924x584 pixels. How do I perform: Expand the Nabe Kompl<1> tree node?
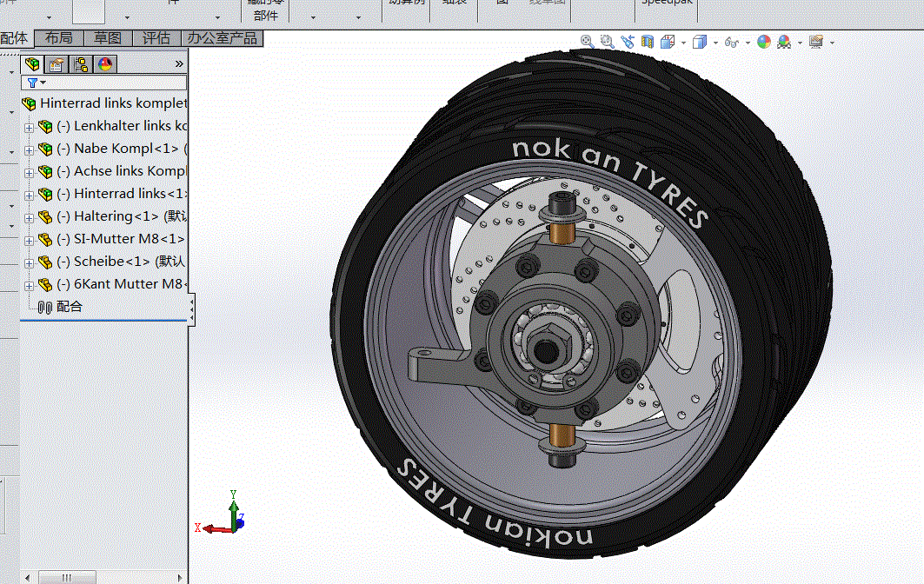(29, 148)
